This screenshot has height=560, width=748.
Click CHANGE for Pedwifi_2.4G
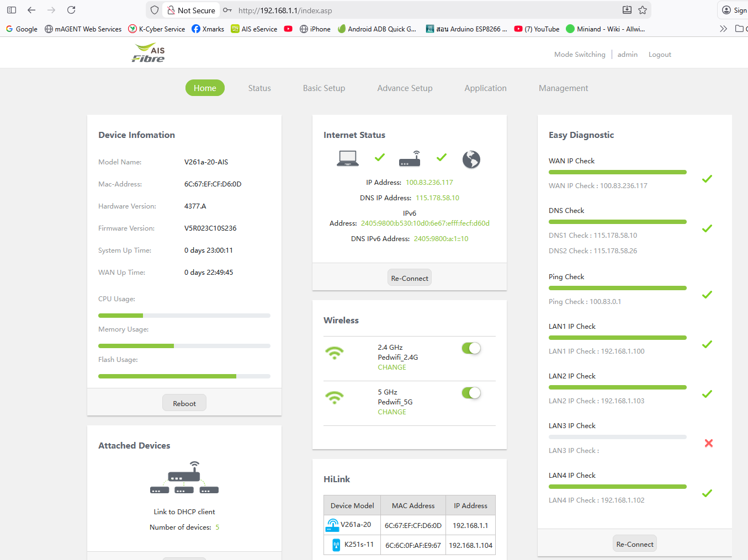[392, 367]
